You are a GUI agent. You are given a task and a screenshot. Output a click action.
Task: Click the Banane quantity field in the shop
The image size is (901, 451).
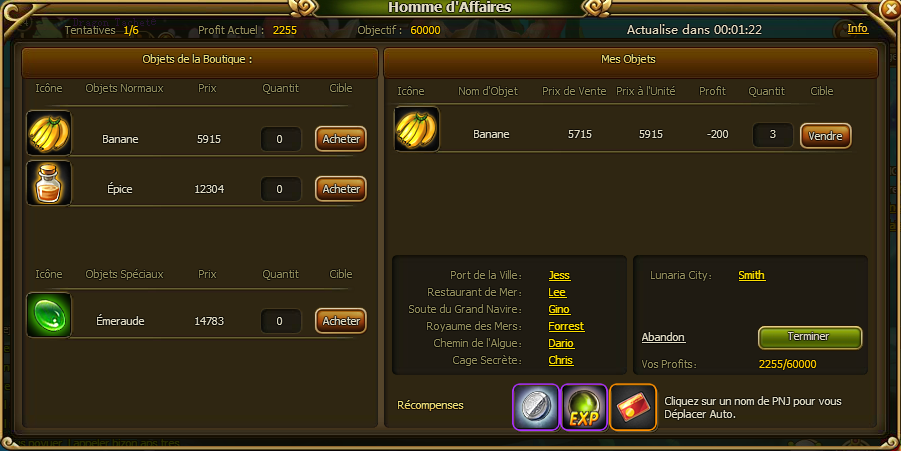click(x=280, y=139)
